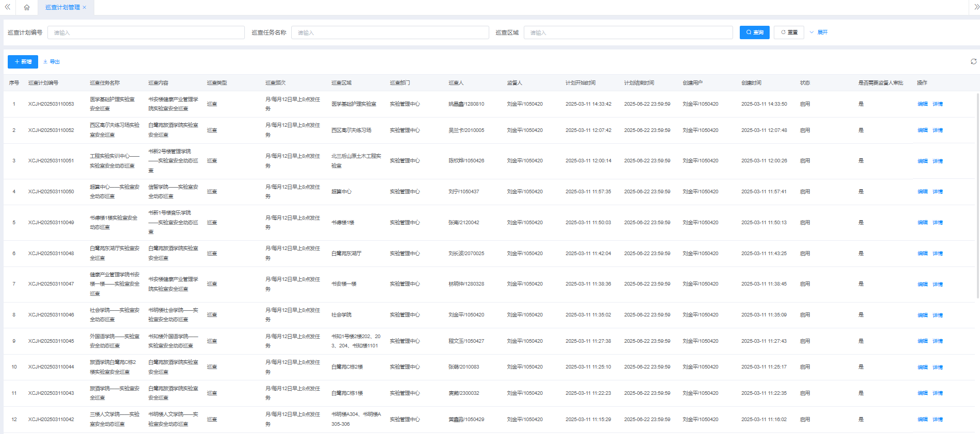
Task: View details of row XCJH202503110049
Action: [937, 223]
